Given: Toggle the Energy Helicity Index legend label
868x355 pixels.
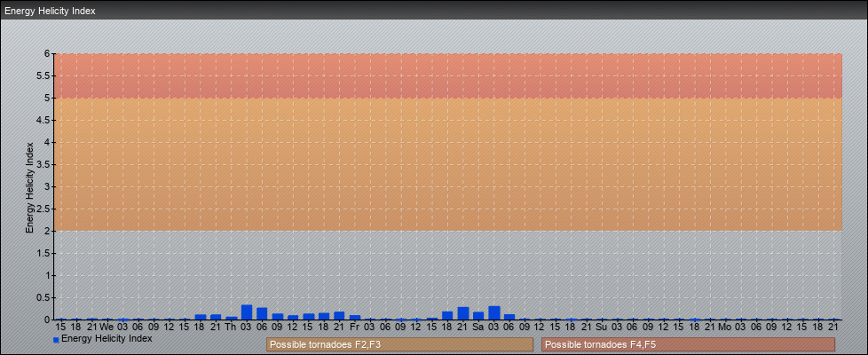Looking at the screenshot, I should 107,338.
